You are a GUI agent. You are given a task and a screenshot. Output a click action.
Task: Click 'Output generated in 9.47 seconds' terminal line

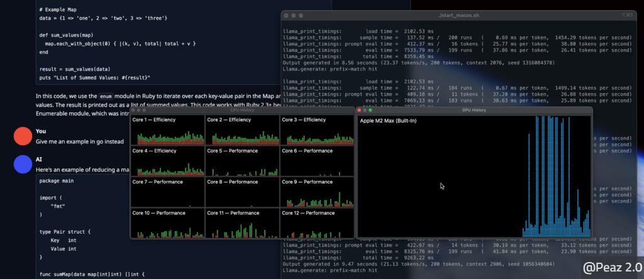[419, 264]
